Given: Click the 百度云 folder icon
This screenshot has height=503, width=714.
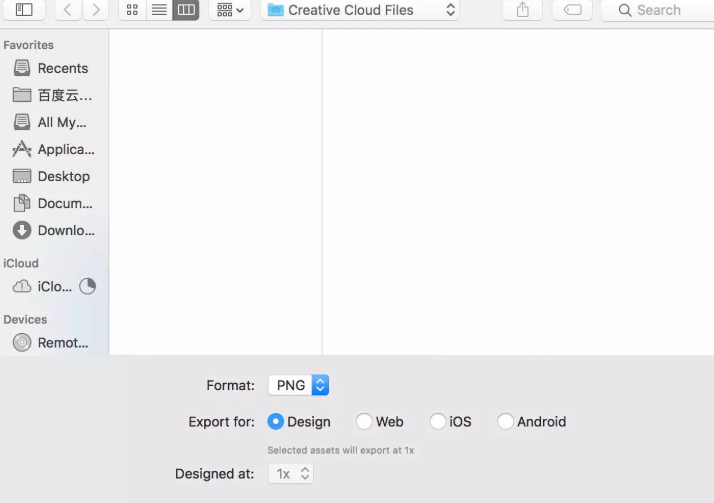Looking at the screenshot, I should point(22,95).
